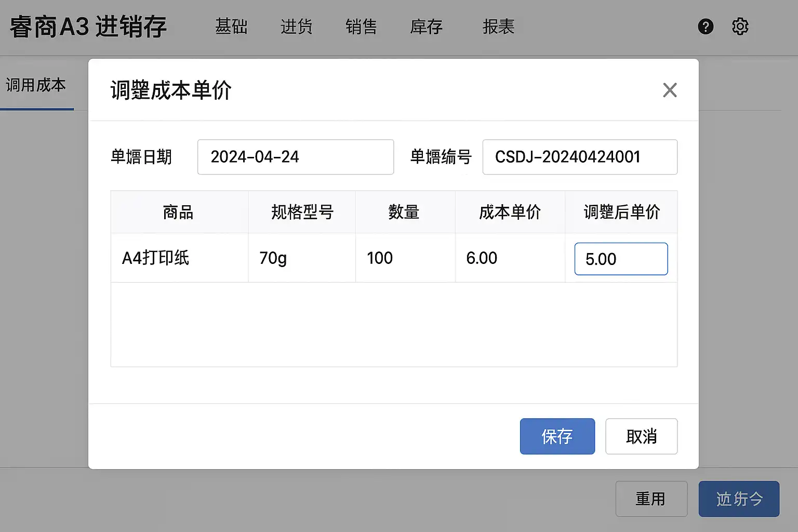This screenshot has width=798, height=532.
Task: Open the 报表 menu
Action: click(498, 26)
